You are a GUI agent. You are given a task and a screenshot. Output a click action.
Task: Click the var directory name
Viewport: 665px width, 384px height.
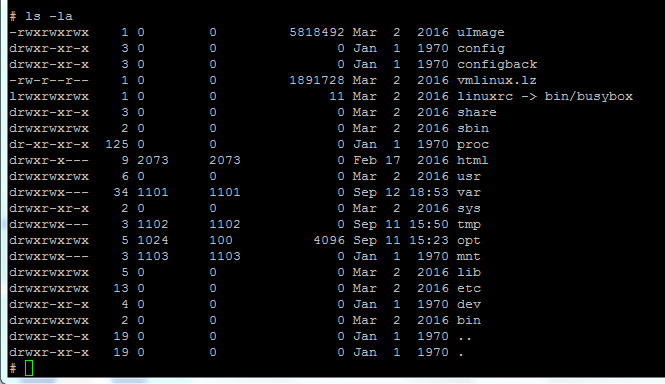click(x=469, y=193)
